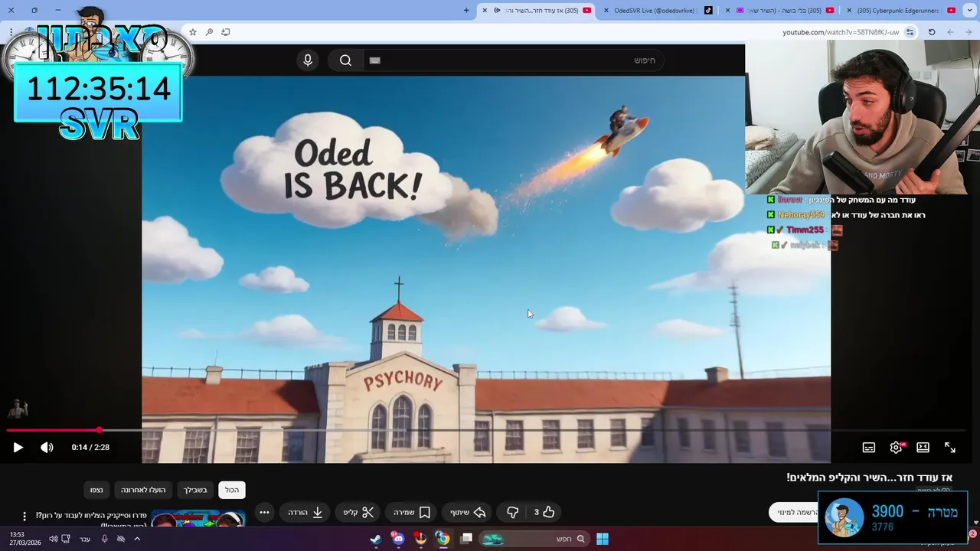The image size is (980, 551).
Task: Open Discord from the taskbar
Action: [x=398, y=539]
